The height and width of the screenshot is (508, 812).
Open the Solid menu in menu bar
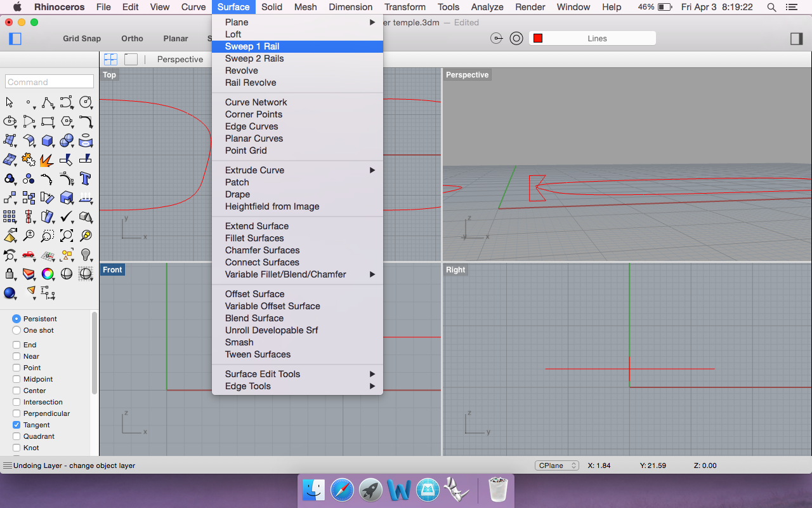tap(272, 7)
